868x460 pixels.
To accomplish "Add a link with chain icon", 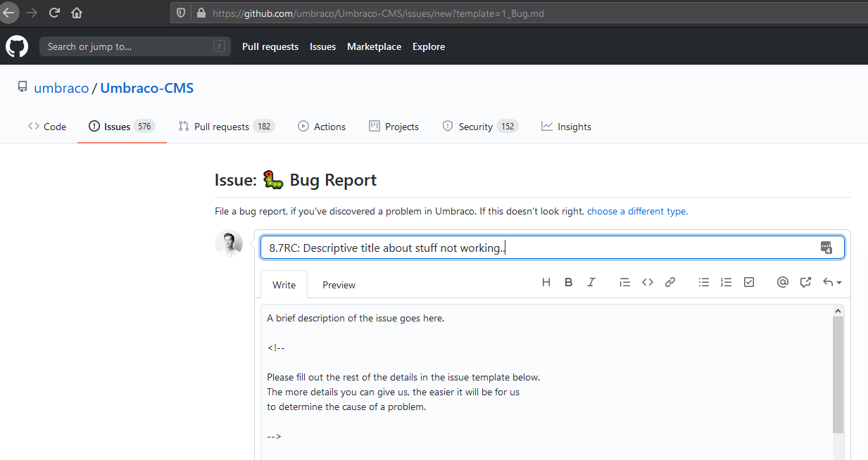I will (x=670, y=282).
